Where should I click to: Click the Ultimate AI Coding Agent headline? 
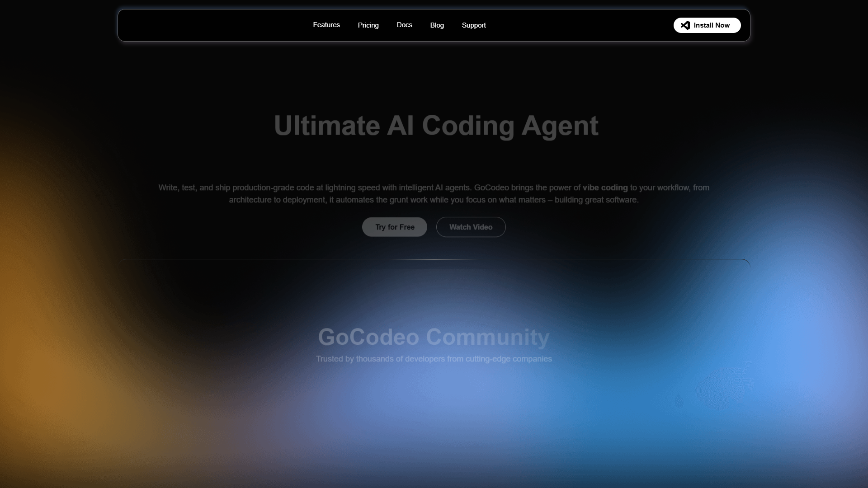tap(436, 126)
